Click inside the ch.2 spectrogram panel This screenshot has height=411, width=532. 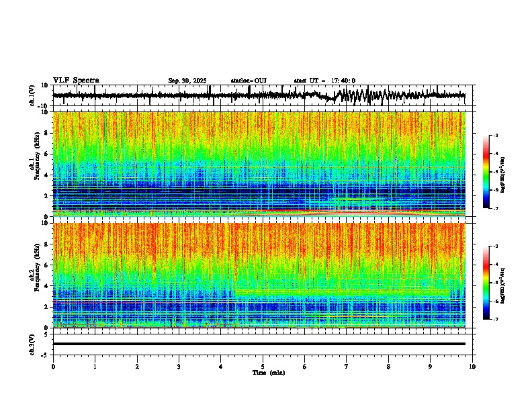click(x=259, y=275)
